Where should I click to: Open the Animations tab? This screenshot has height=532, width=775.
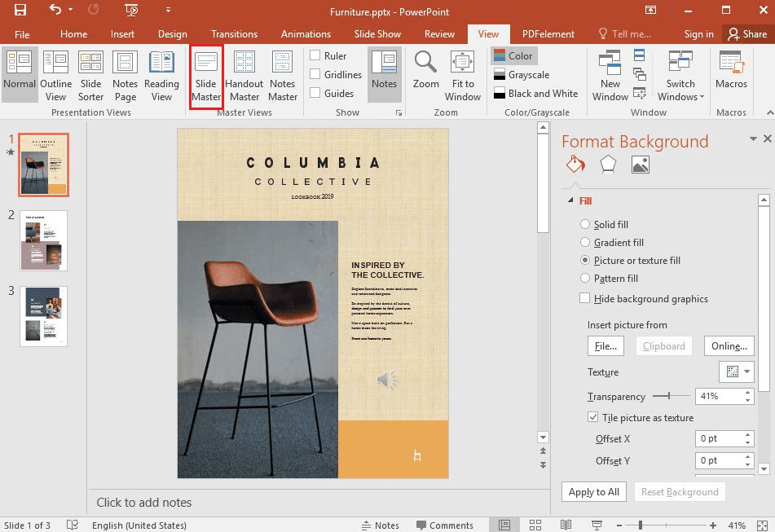pos(306,34)
